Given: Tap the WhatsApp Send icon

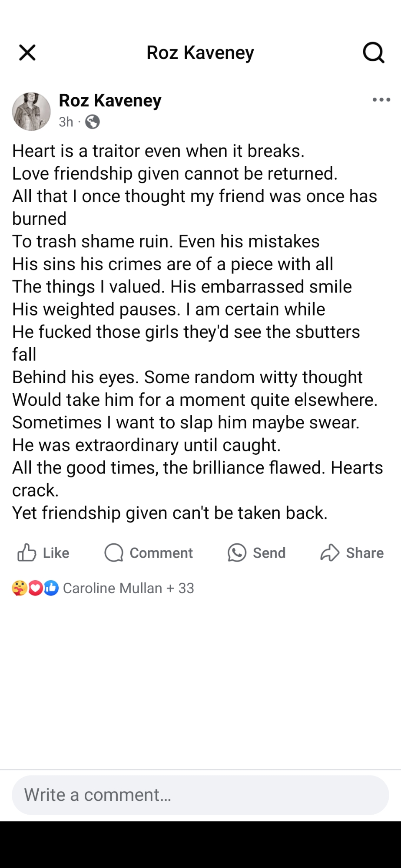Looking at the screenshot, I should (x=237, y=553).
